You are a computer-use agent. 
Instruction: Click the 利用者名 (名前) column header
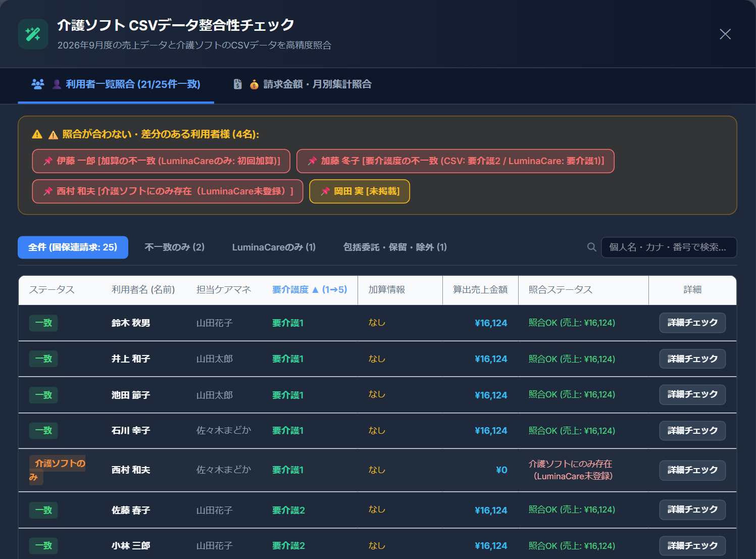point(143,290)
